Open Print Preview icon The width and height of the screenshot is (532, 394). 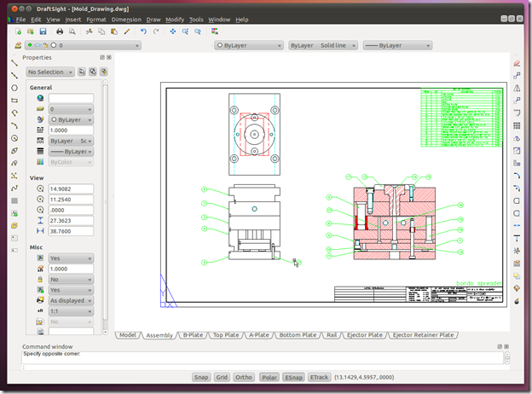pyautogui.click(x=72, y=32)
